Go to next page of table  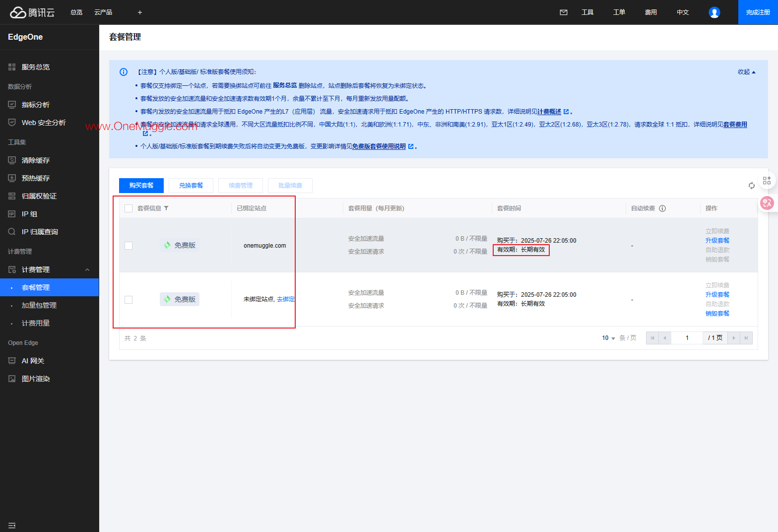[734, 338]
